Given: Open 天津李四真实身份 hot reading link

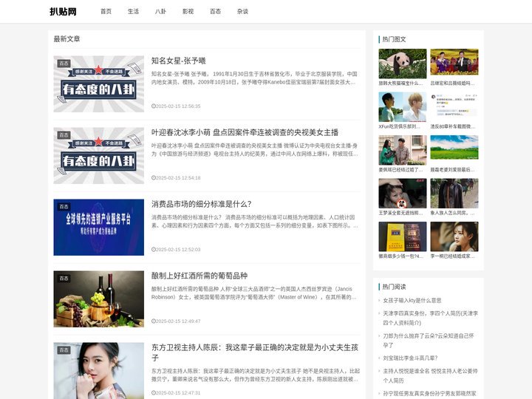Looking at the screenshot, I should [430, 318].
